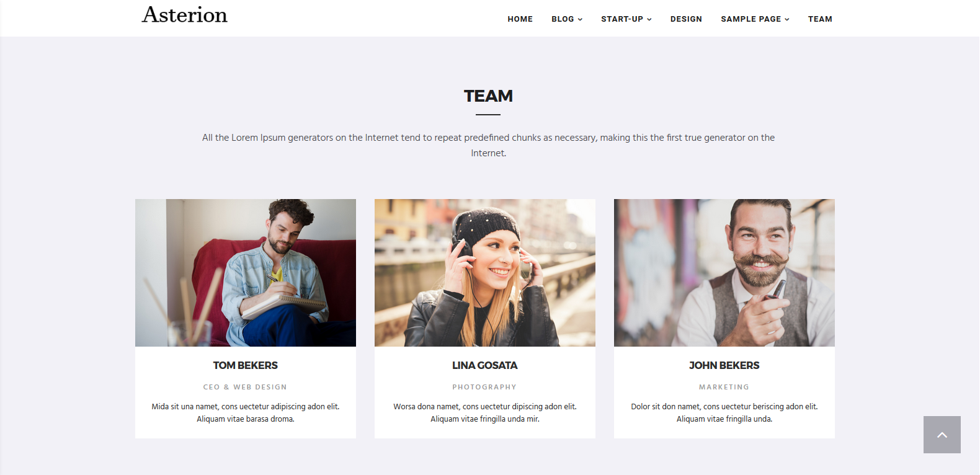The width and height of the screenshot is (980, 475).
Task: Click the Lina Gosata name heading
Action: 485,366
